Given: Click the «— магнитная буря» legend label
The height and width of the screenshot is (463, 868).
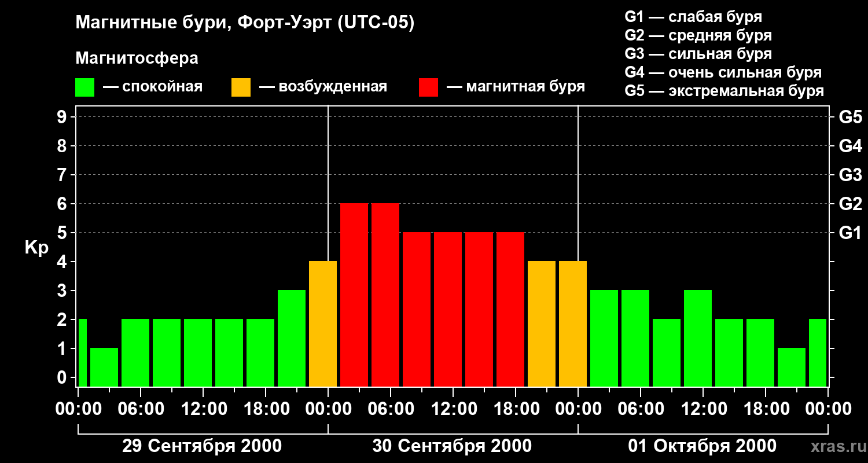Looking at the screenshot, I should coord(516,87).
